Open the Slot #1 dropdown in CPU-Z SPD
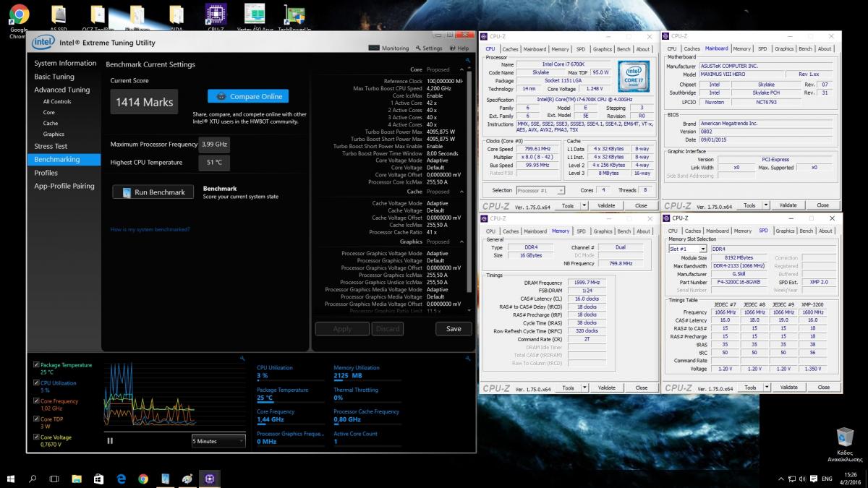868x488 pixels. click(687, 249)
